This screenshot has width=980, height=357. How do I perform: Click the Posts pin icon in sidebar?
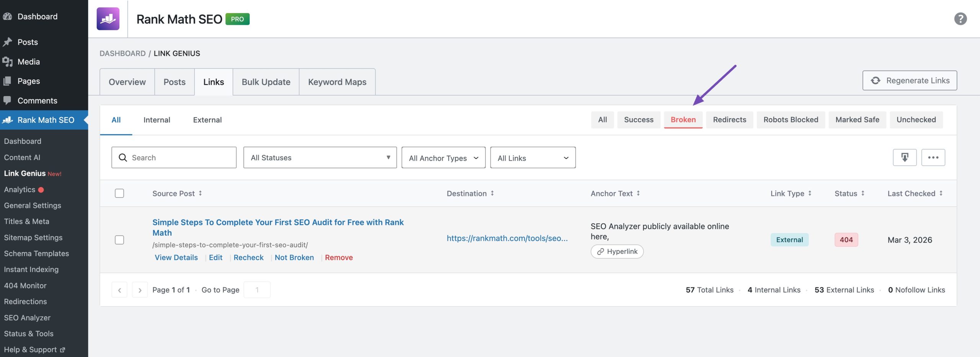coord(8,42)
